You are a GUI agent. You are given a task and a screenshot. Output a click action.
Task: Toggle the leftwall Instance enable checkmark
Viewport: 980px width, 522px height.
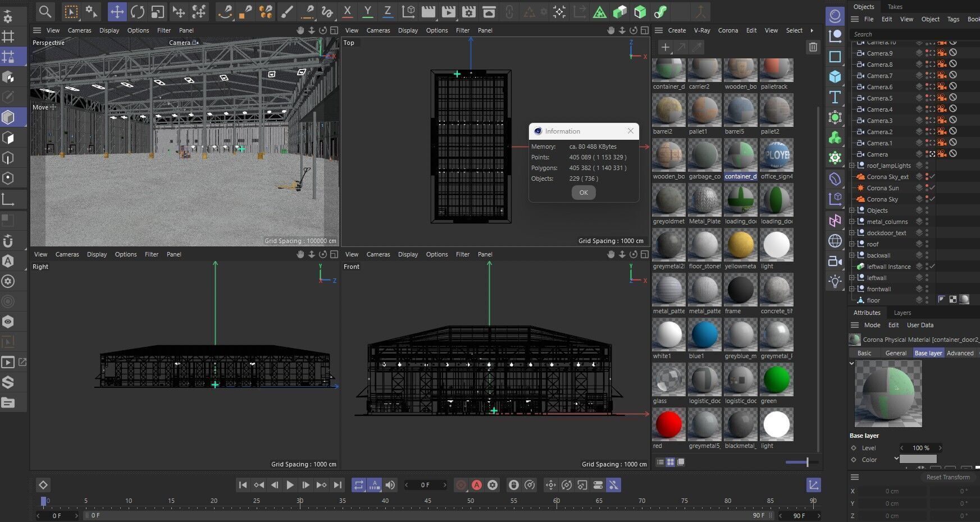pos(932,267)
